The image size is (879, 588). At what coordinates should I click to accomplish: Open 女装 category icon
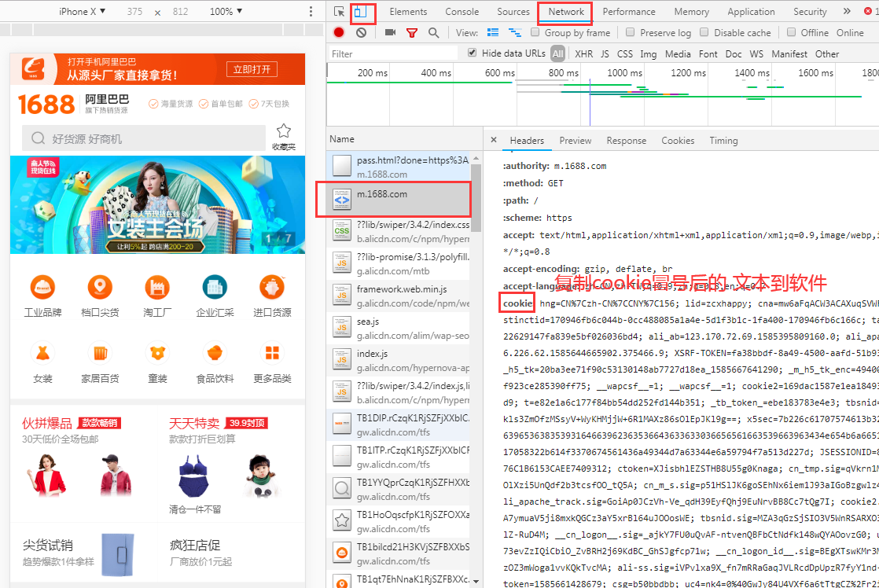(42, 353)
